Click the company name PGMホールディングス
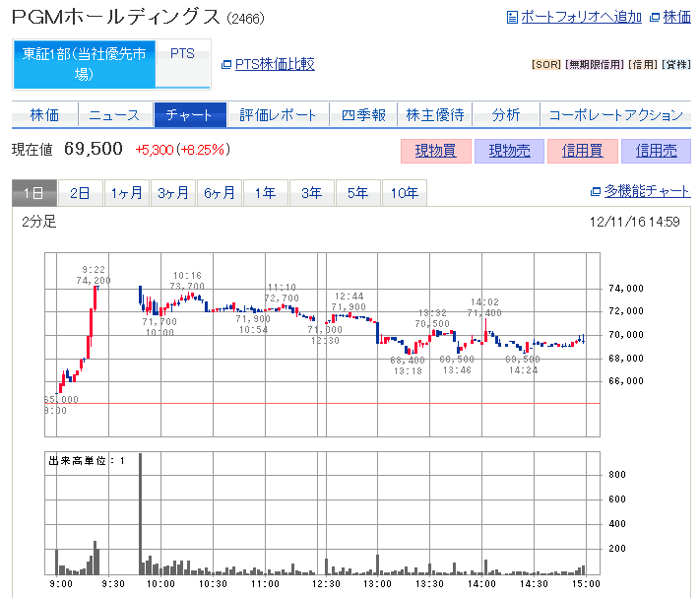The height and width of the screenshot is (598, 700). point(116,18)
